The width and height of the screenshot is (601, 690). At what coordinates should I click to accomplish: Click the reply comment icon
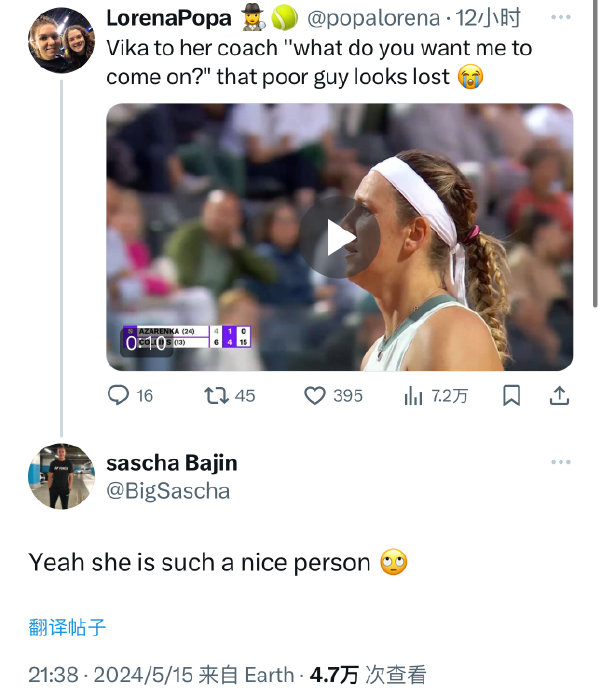tap(119, 396)
